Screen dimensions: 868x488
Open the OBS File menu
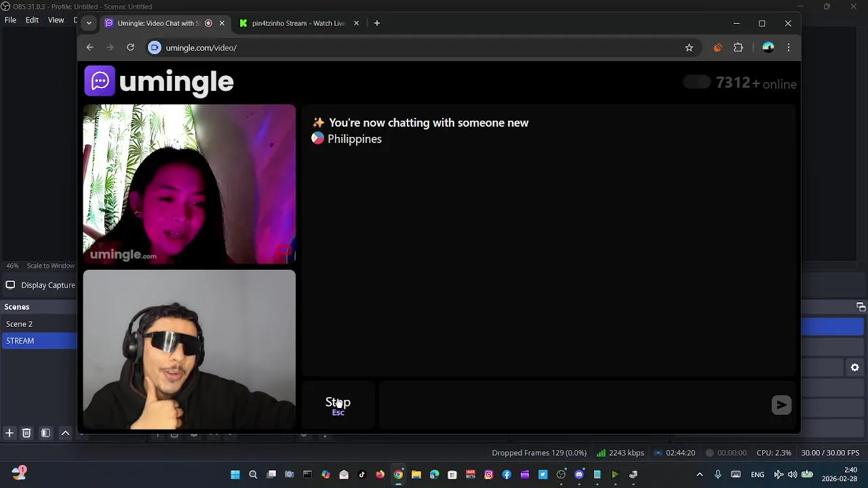point(10,20)
